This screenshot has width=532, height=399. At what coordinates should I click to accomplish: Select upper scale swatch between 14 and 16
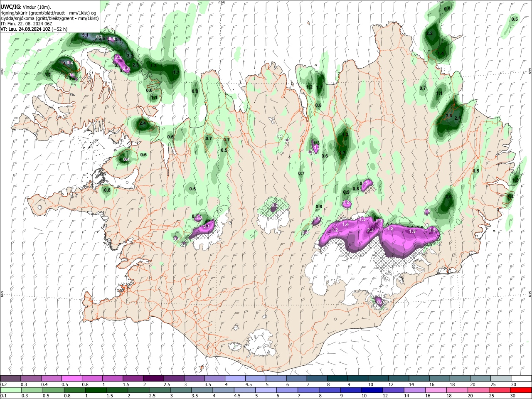click(x=419, y=379)
